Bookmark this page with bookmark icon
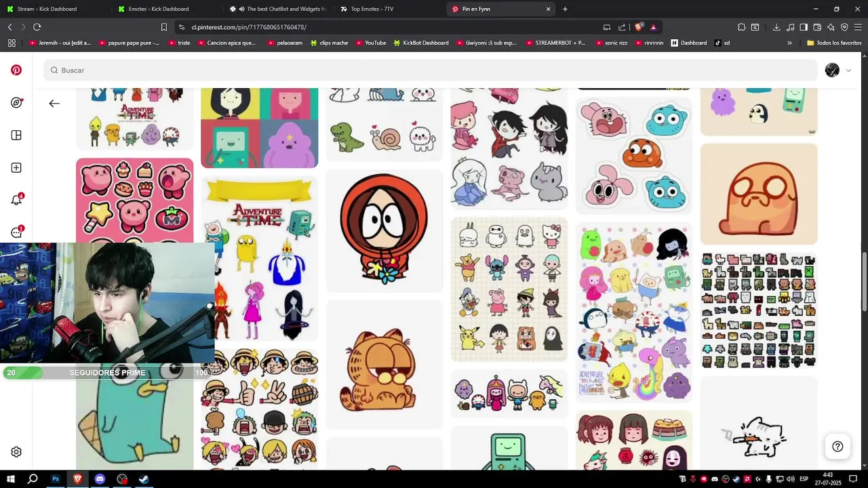The height and width of the screenshot is (488, 868). click(x=163, y=27)
